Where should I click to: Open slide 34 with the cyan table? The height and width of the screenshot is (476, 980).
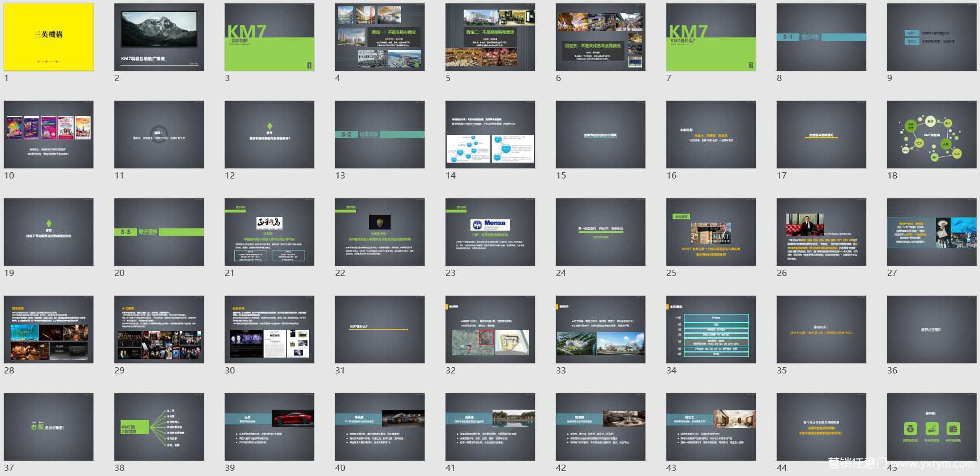711,329
